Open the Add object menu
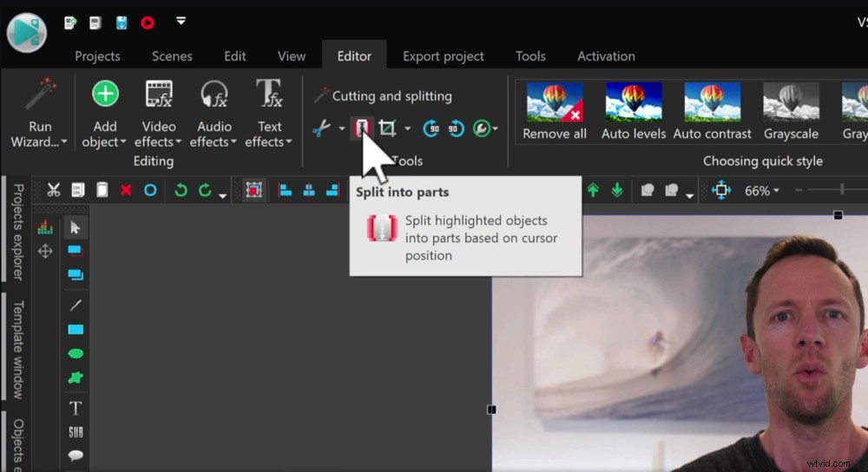Viewport: 868px width, 472px height. point(104,113)
